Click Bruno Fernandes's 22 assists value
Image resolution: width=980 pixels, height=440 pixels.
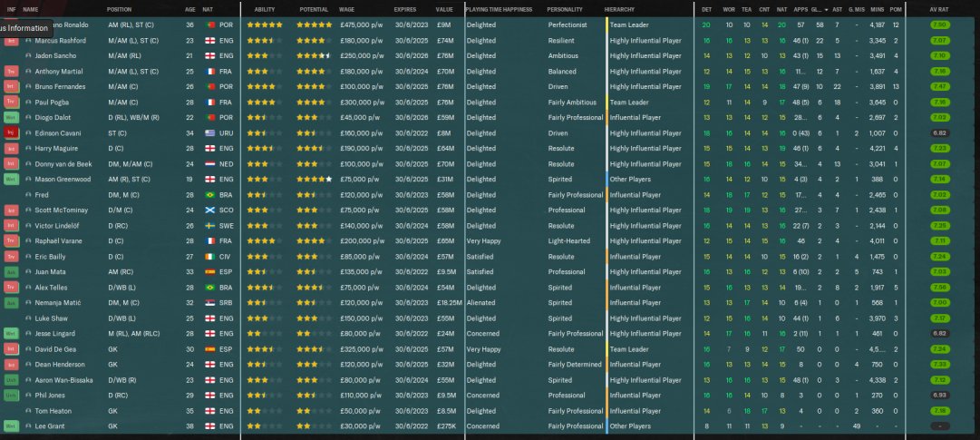pyautogui.click(x=837, y=87)
